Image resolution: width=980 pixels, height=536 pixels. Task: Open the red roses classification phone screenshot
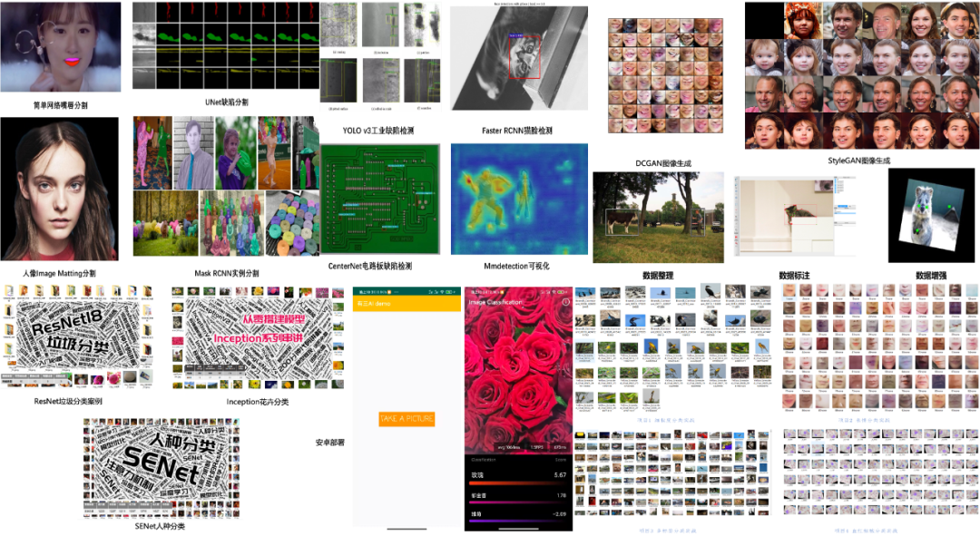click(x=519, y=409)
